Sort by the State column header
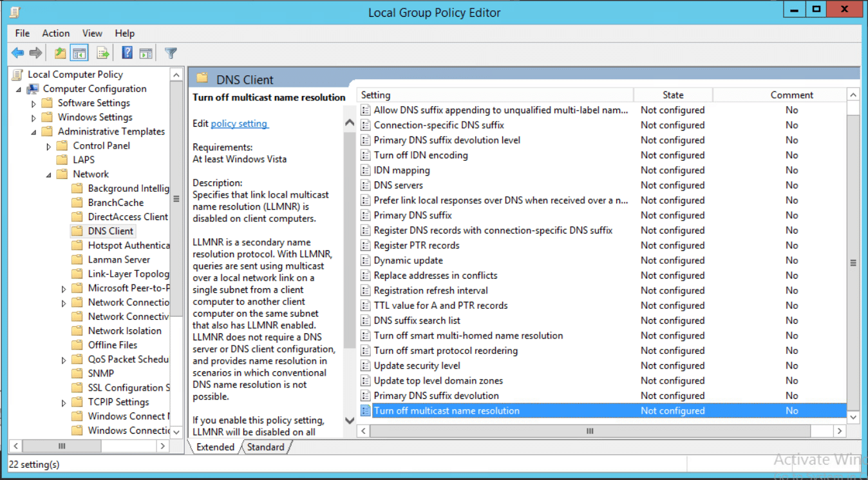The width and height of the screenshot is (868, 480). pos(673,95)
